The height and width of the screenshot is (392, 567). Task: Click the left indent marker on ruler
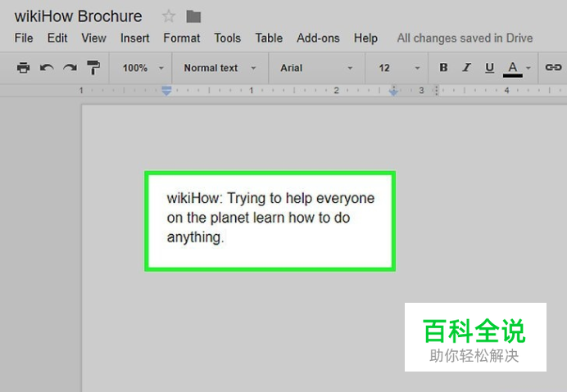coord(166,91)
